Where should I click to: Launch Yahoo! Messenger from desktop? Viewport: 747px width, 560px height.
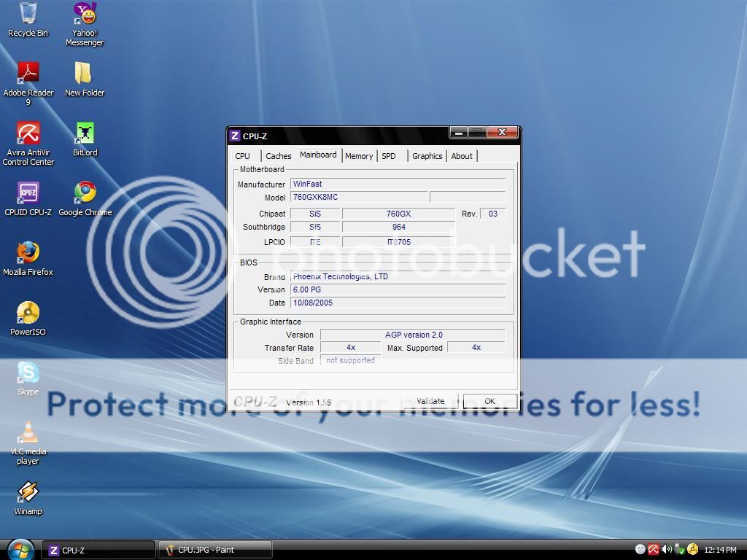tap(85, 24)
